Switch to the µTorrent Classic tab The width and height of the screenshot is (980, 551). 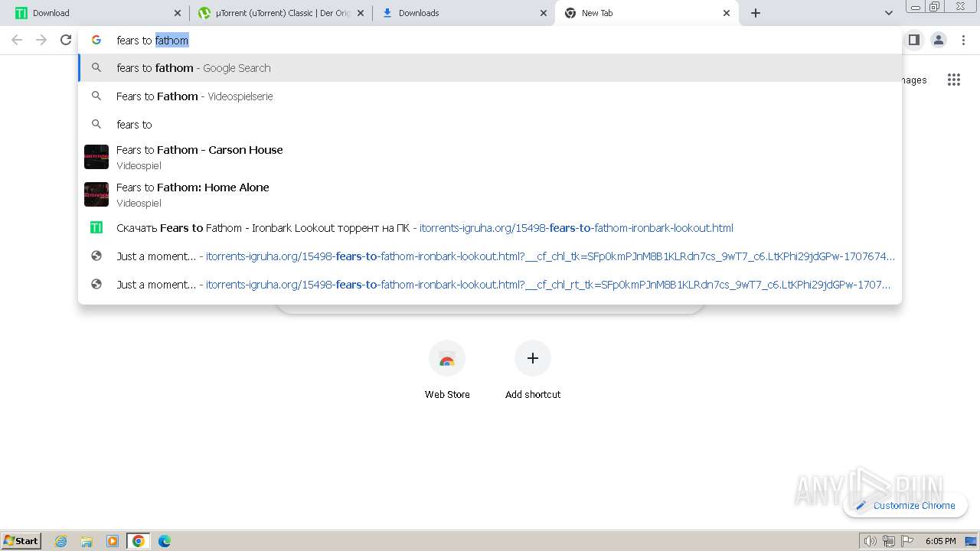click(x=279, y=13)
